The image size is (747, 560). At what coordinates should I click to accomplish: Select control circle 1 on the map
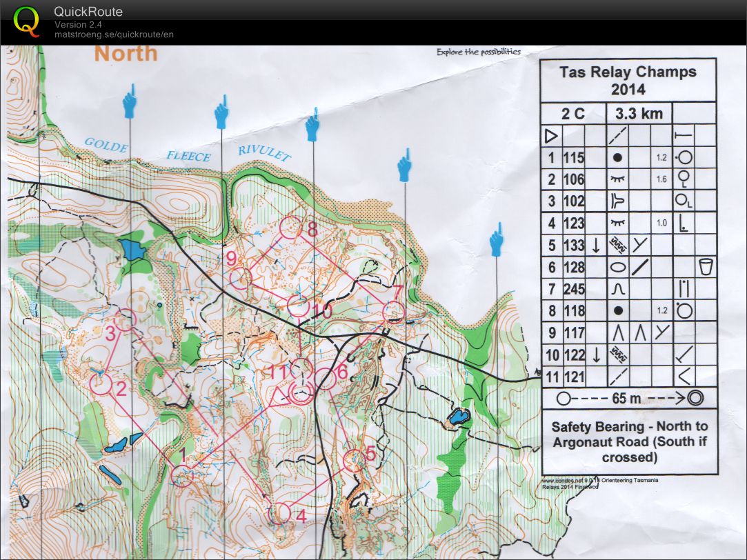[182, 475]
